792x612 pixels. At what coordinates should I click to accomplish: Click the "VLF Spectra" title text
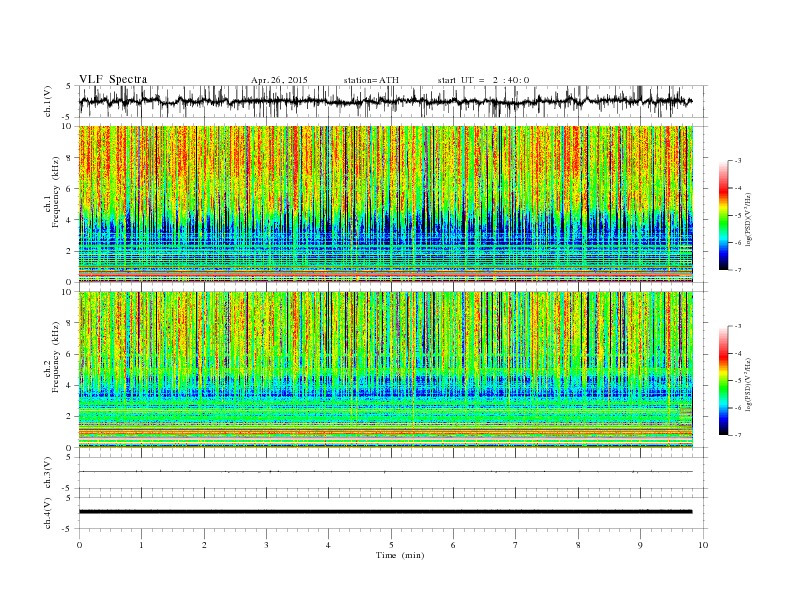[113, 79]
